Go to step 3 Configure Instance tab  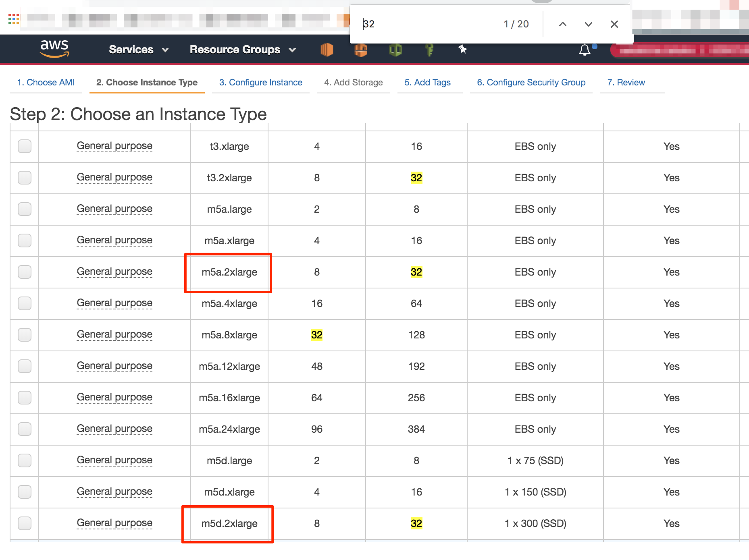click(261, 83)
